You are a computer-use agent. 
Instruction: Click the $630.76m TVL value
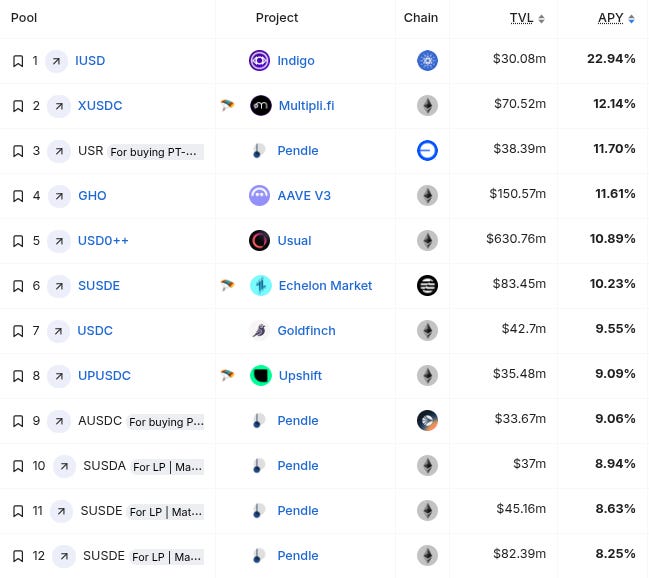516,239
